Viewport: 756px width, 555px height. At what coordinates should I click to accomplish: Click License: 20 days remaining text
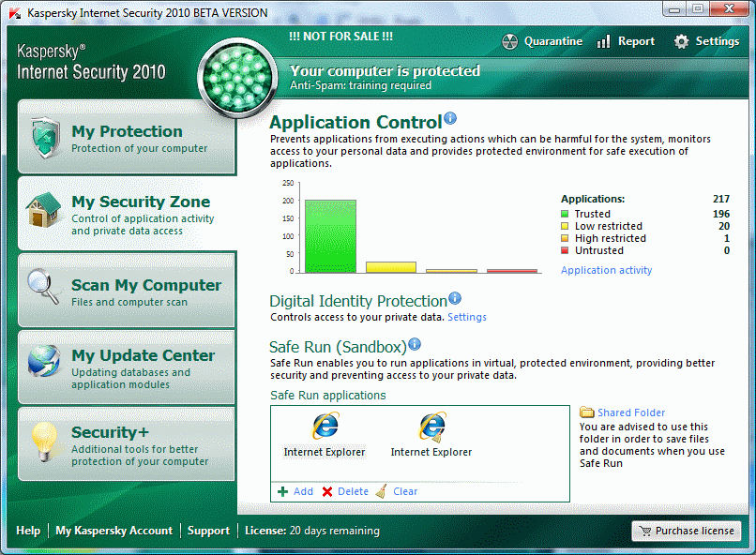pyautogui.click(x=312, y=531)
